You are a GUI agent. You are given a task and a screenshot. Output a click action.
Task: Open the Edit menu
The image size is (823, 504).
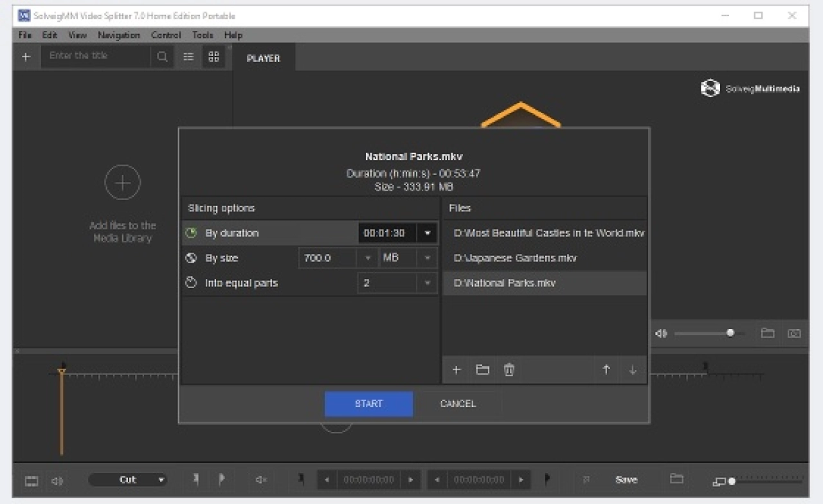pyautogui.click(x=50, y=35)
